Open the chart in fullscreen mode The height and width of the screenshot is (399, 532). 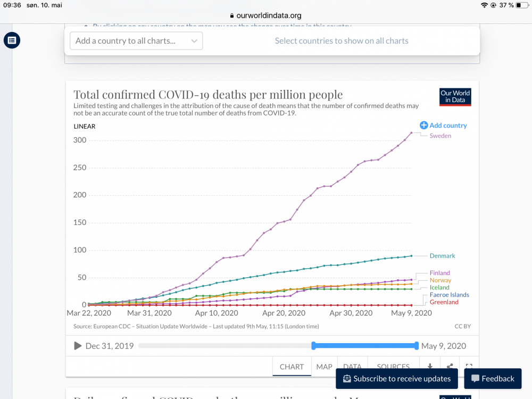click(x=469, y=367)
